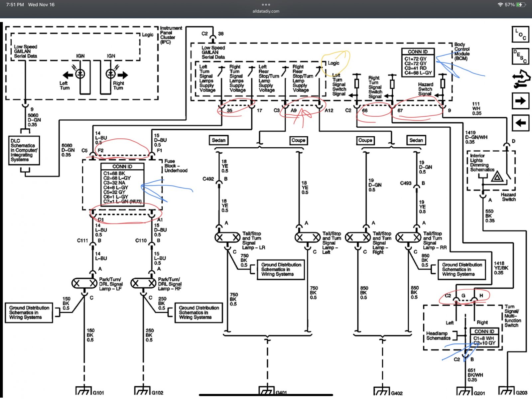This screenshot has width=532, height=399.
Task: Click the Park/Turn/DRL Signal Lamp LF symbol
Action: pyautogui.click(x=84, y=283)
